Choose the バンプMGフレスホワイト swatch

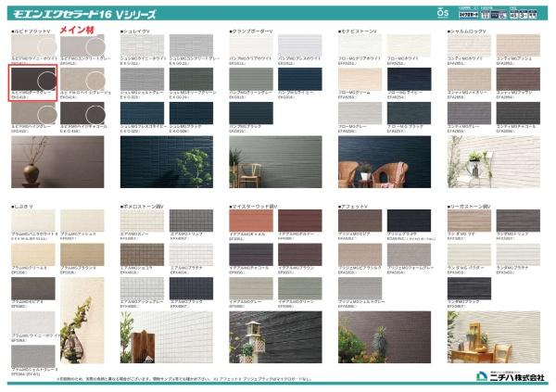(x=300, y=45)
